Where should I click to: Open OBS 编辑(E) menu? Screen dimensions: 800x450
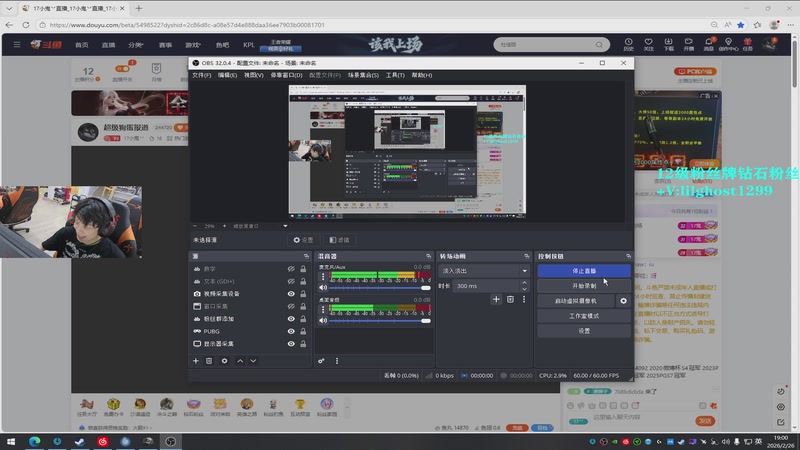228,75
